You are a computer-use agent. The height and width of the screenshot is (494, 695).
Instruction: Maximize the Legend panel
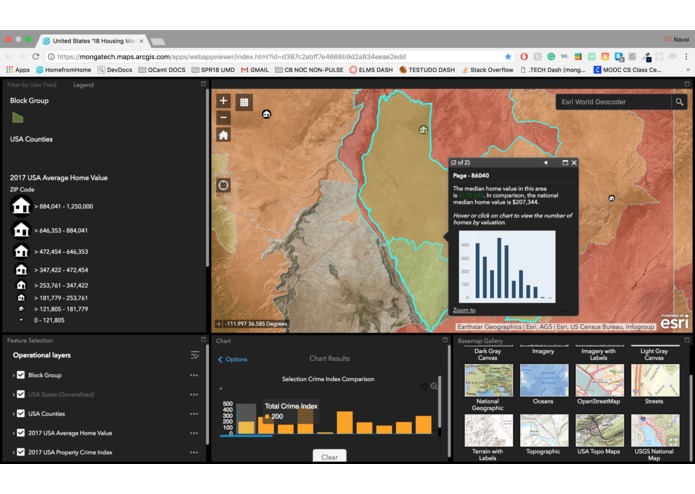203,84
